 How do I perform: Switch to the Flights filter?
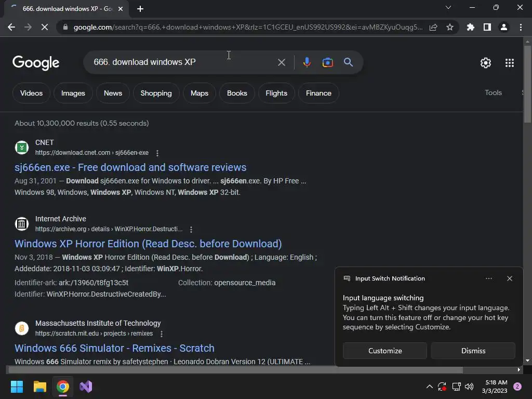point(276,93)
